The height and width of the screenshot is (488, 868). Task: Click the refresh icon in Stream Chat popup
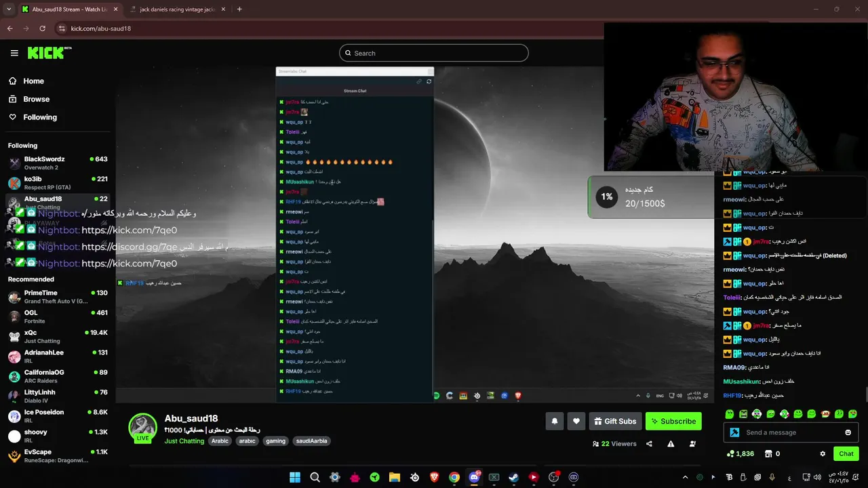point(429,81)
